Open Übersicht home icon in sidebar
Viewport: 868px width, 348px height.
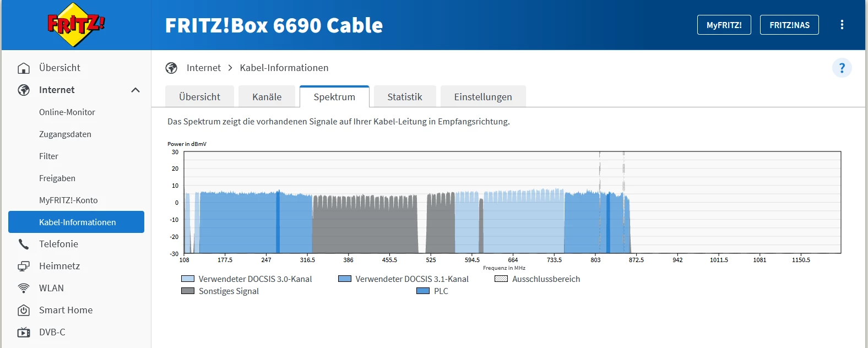click(24, 68)
